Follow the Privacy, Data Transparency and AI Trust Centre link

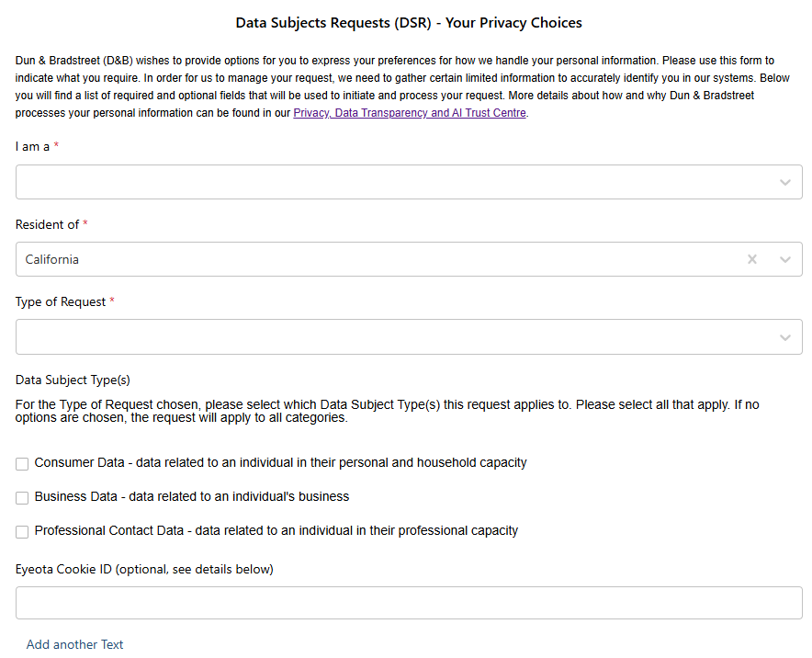pos(409,112)
